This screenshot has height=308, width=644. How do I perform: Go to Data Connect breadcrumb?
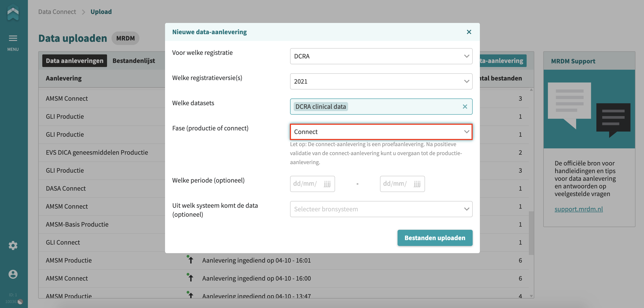pyautogui.click(x=57, y=12)
